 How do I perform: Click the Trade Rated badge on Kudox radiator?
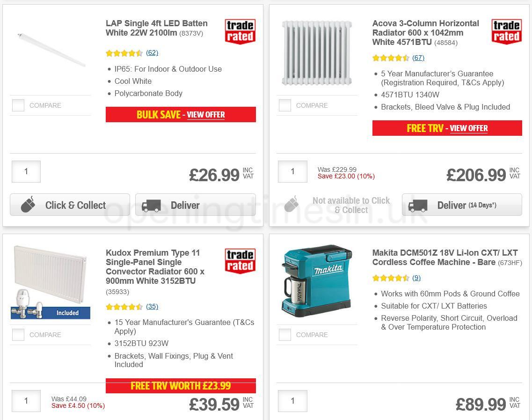tap(240, 261)
